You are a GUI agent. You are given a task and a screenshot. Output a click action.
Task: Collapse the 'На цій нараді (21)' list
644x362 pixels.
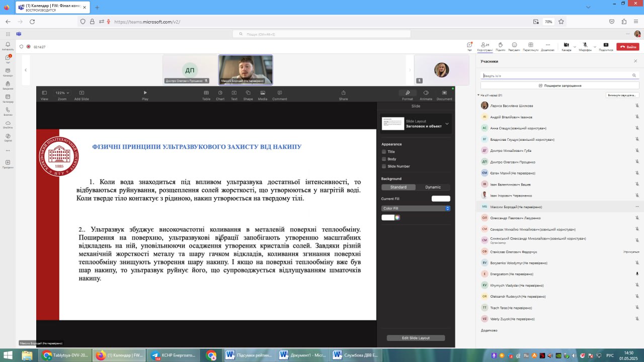point(478,95)
